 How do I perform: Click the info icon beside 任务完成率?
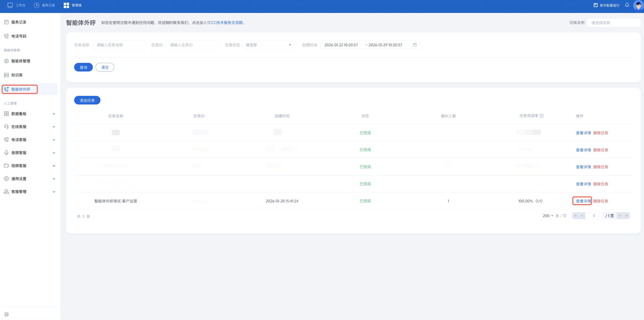tap(542, 116)
